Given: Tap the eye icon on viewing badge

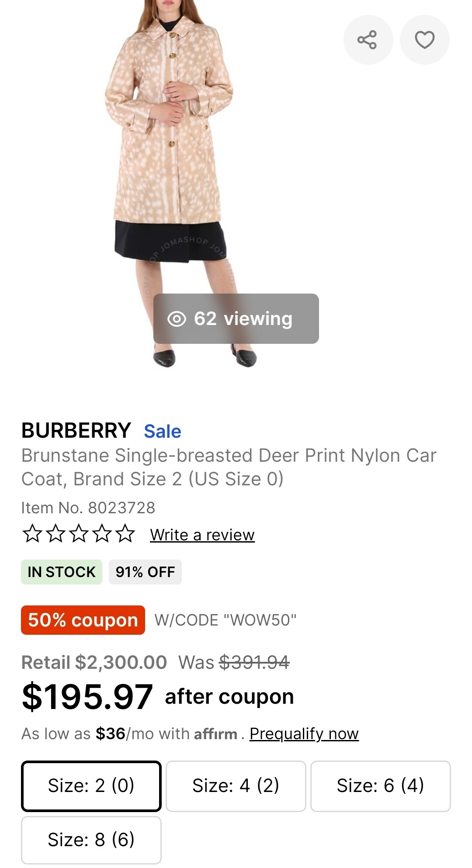Looking at the screenshot, I should click(177, 319).
